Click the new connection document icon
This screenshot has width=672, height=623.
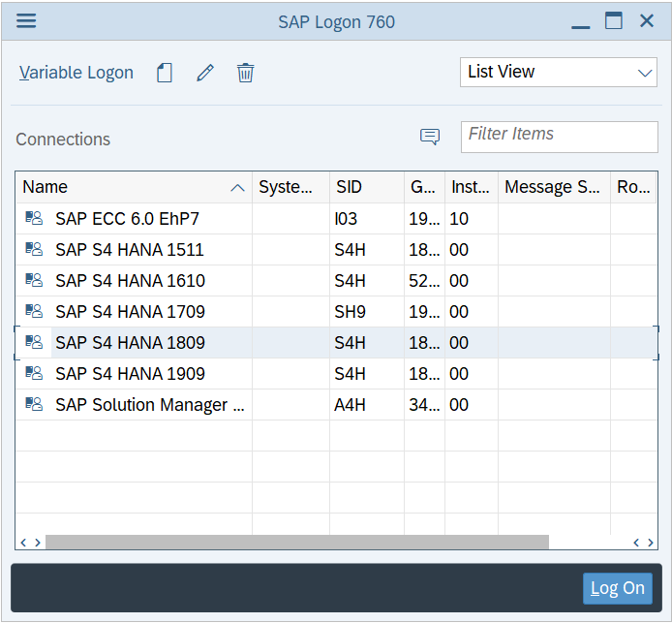pyautogui.click(x=165, y=73)
